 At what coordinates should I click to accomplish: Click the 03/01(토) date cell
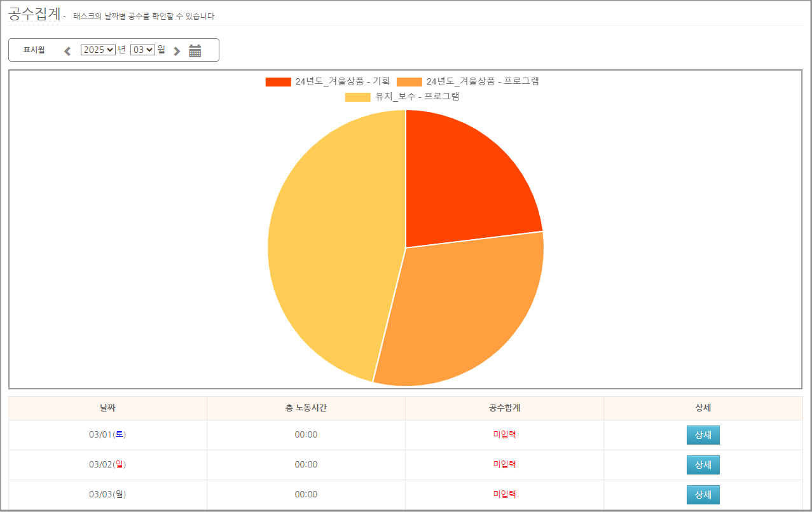click(107, 435)
